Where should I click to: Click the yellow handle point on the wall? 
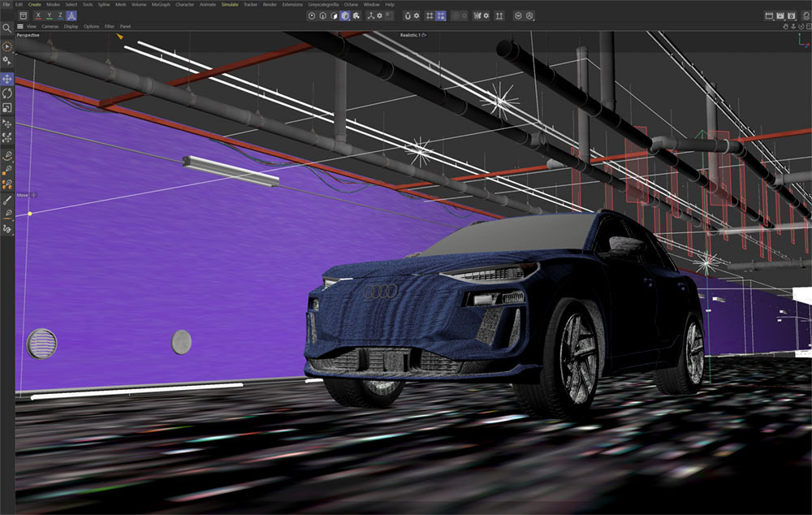pyautogui.click(x=30, y=214)
